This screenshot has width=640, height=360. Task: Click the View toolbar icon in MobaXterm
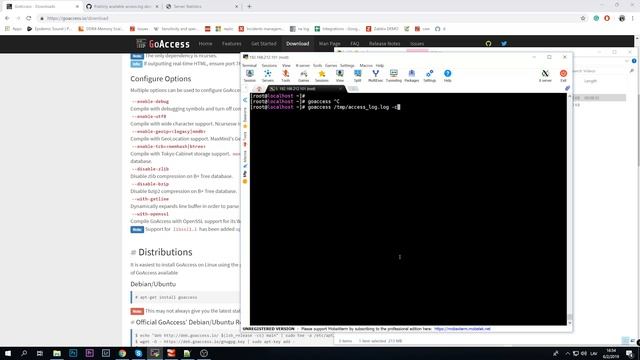pyautogui.click(x=340, y=76)
